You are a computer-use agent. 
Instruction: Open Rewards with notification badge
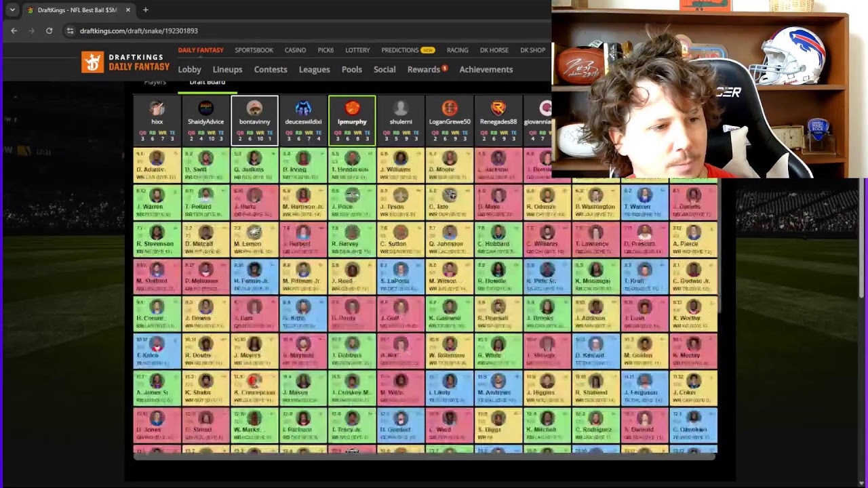click(x=427, y=69)
